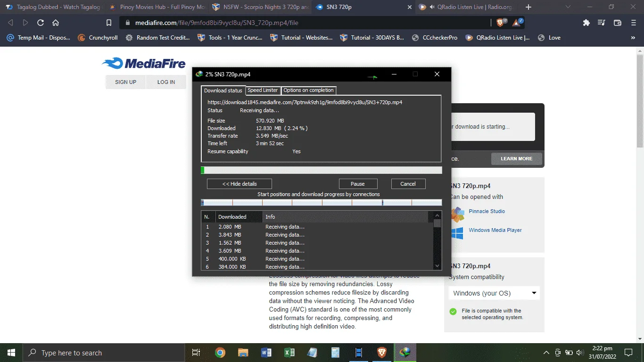Expand the hidden bookmarks overflow chevron

click(x=633, y=38)
